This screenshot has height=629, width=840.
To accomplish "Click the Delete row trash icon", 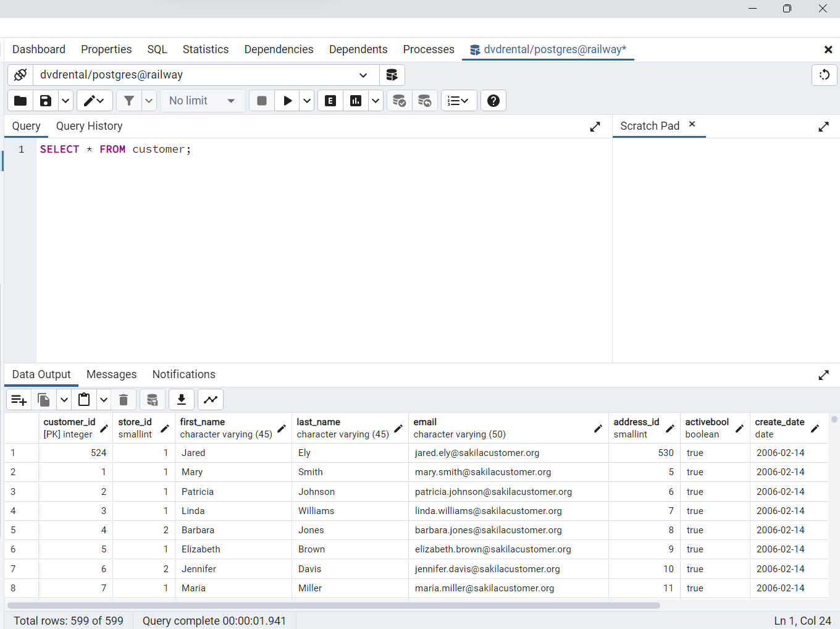I will coord(124,400).
